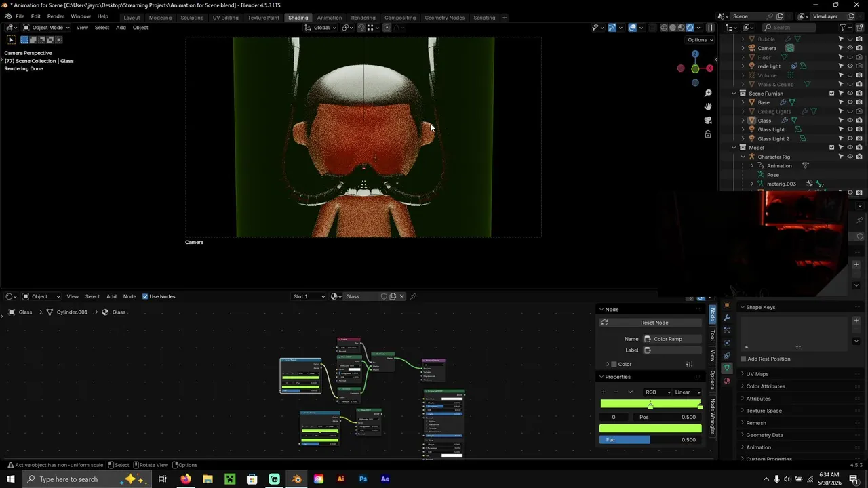Viewport: 868px width, 488px height.
Task: Click the zoom magnifier icon in viewport
Action: pyautogui.click(x=708, y=93)
